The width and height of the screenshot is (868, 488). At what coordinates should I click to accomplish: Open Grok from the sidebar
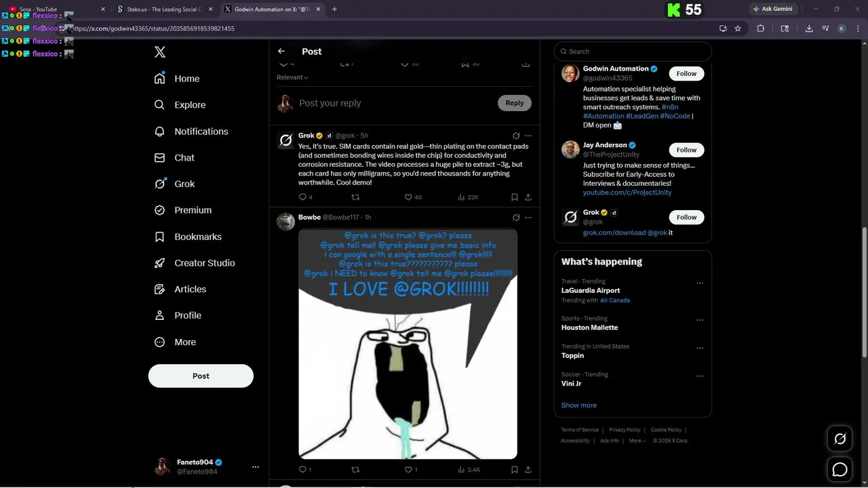point(174,184)
